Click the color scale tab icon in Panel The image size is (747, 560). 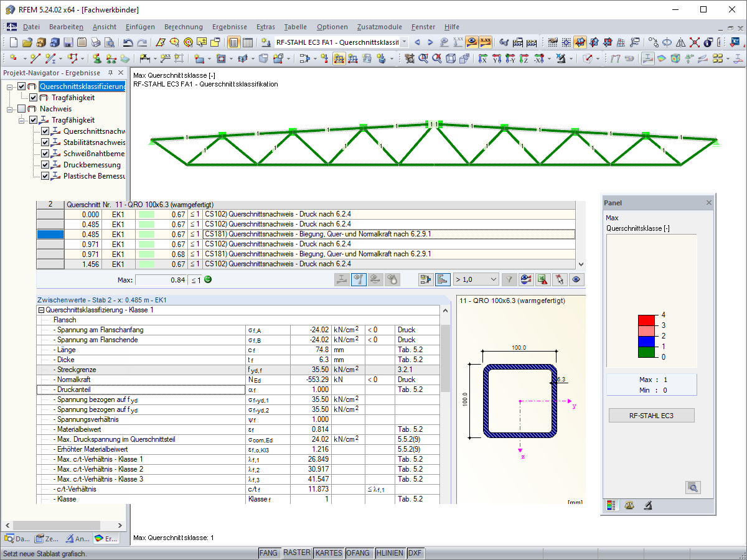click(611, 505)
